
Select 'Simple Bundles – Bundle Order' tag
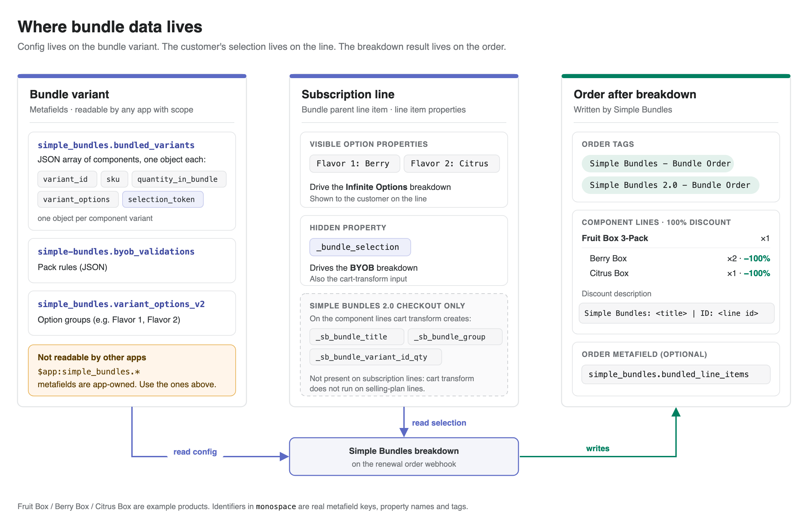pos(658,164)
